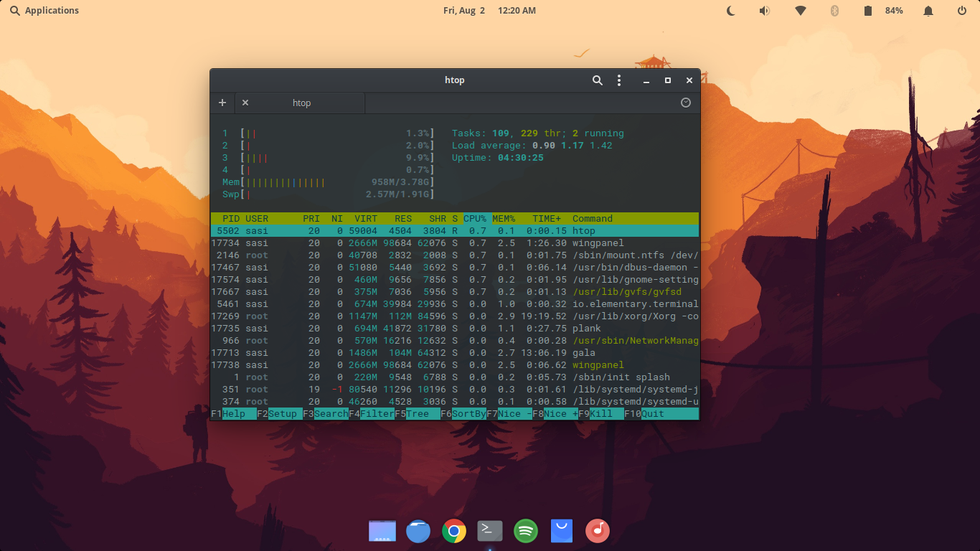Select the gala process row in htop

point(430,352)
